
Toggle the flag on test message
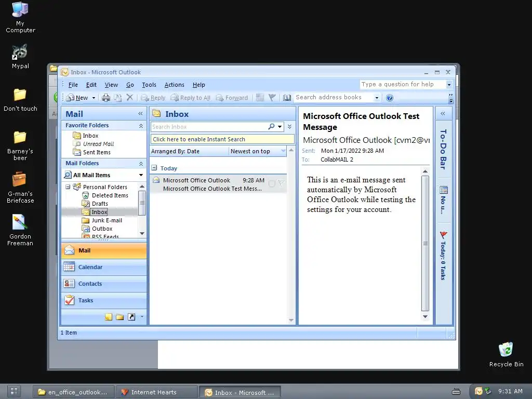tap(281, 183)
